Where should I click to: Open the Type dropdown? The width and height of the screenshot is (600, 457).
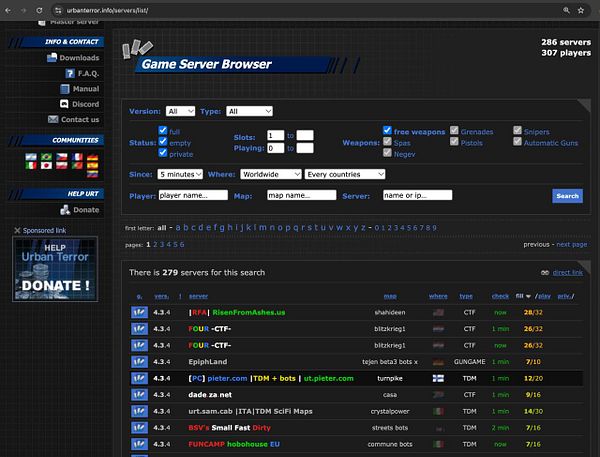tap(249, 111)
